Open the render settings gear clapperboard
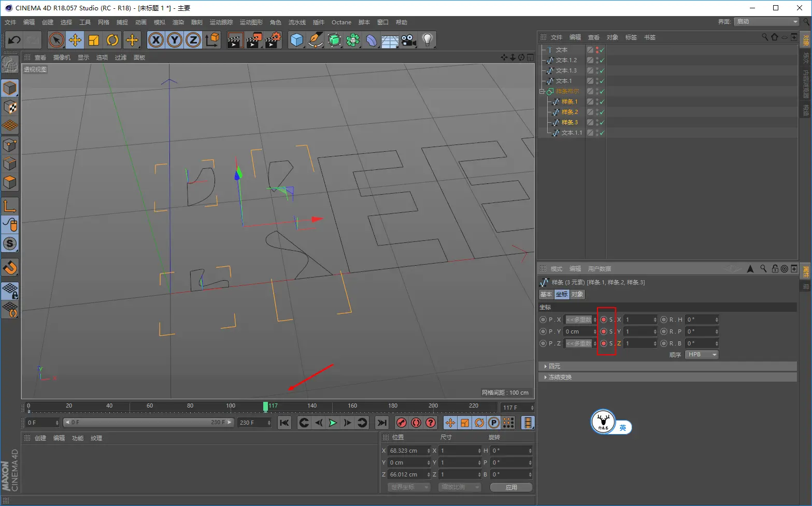 (273, 40)
